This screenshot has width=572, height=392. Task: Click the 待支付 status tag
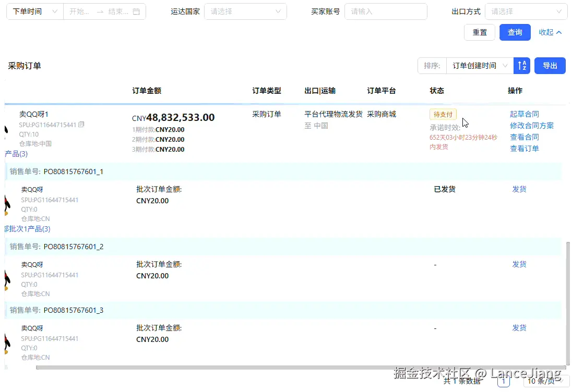pos(443,114)
